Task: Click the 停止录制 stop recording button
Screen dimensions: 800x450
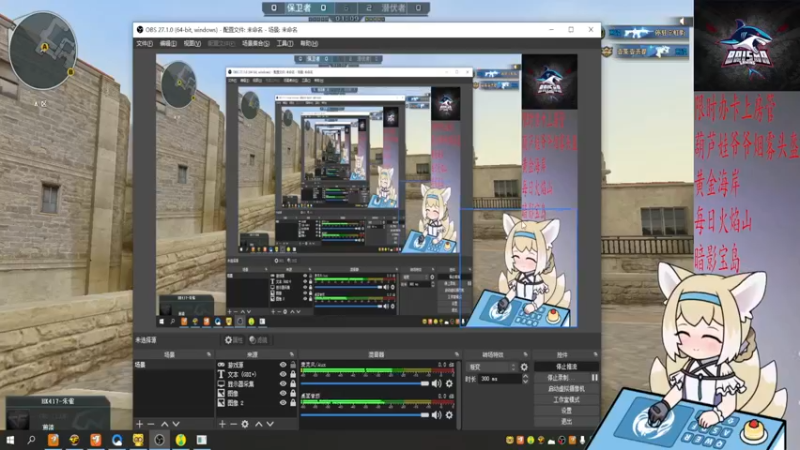Action: [561, 378]
